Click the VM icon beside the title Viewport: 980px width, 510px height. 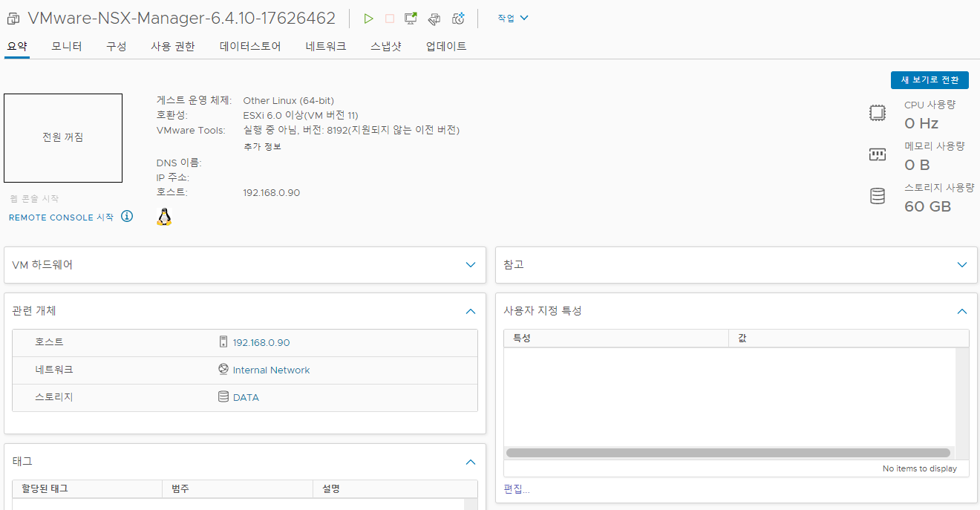click(x=13, y=19)
